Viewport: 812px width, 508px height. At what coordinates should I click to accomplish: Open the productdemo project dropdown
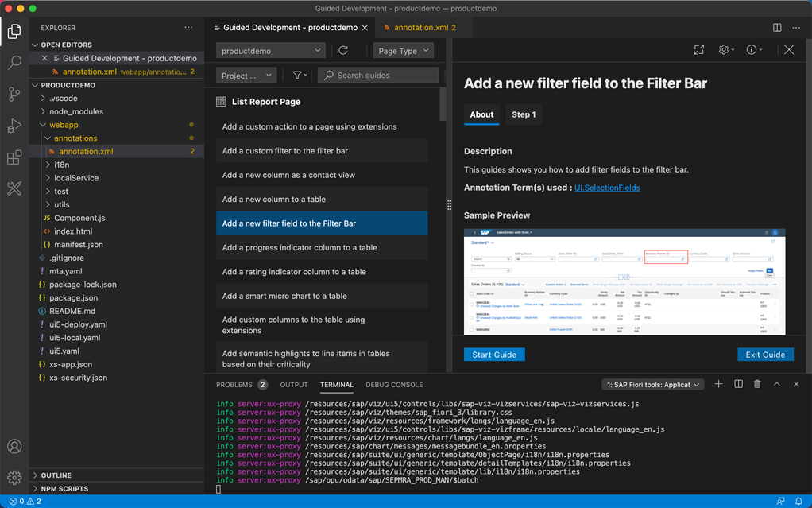click(x=271, y=51)
